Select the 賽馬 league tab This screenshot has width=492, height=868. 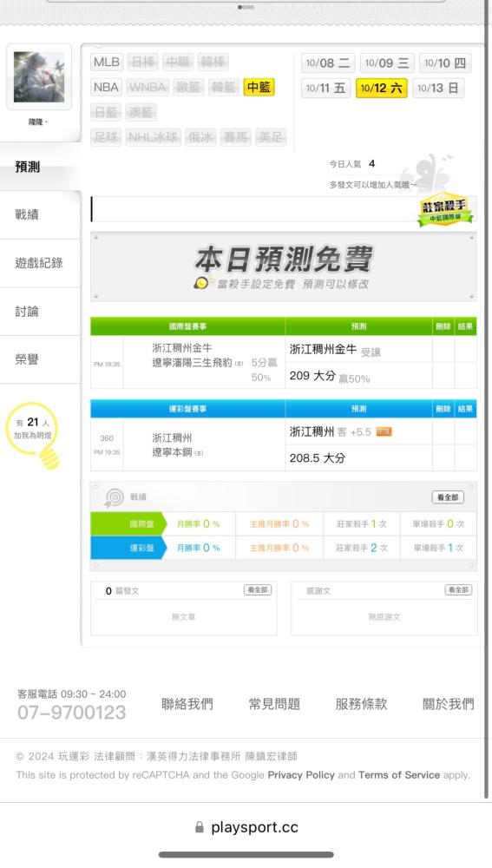pos(235,137)
